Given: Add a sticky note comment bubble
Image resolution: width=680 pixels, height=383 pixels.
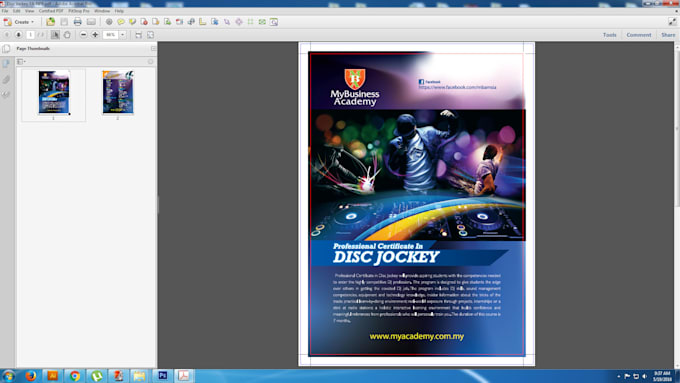Looking at the screenshot, I should (121, 22).
